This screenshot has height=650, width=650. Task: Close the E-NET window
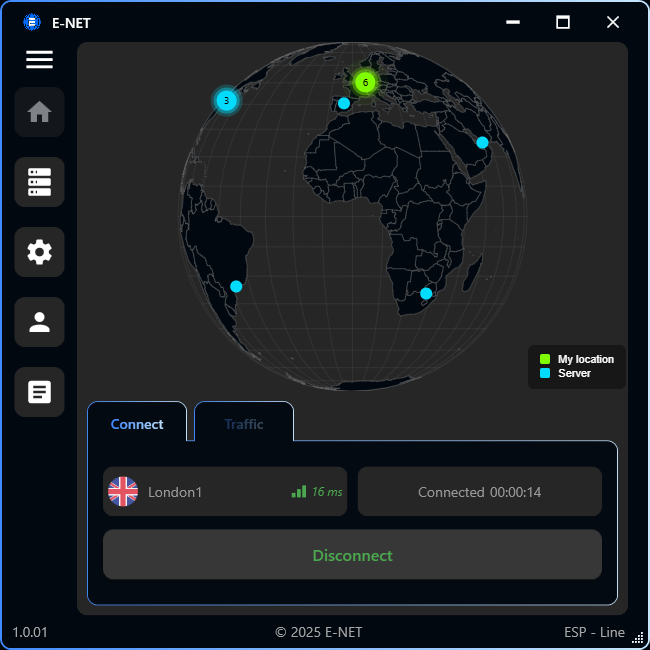613,22
